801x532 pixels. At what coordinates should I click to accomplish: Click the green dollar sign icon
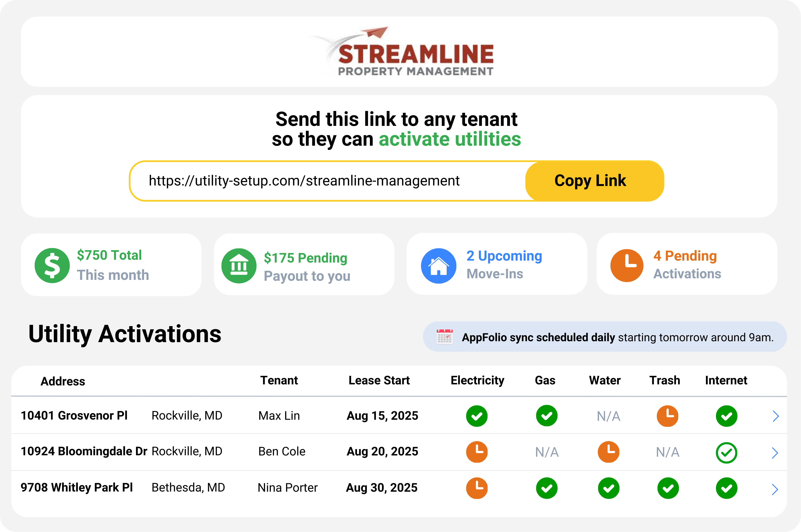tap(52, 265)
